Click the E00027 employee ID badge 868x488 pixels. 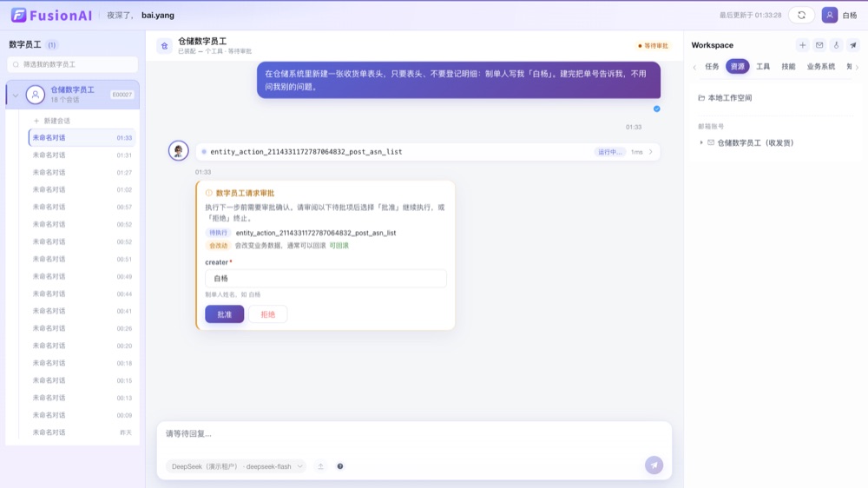(x=122, y=95)
